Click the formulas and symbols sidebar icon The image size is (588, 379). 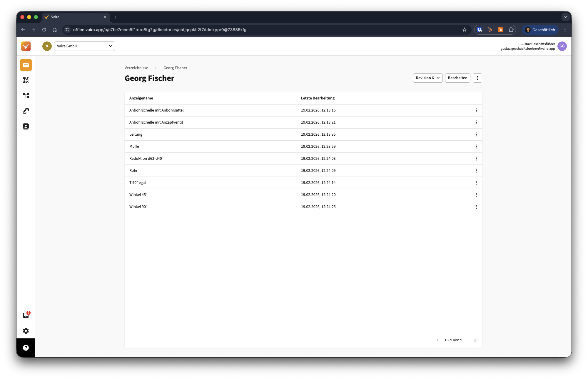[26, 80]
